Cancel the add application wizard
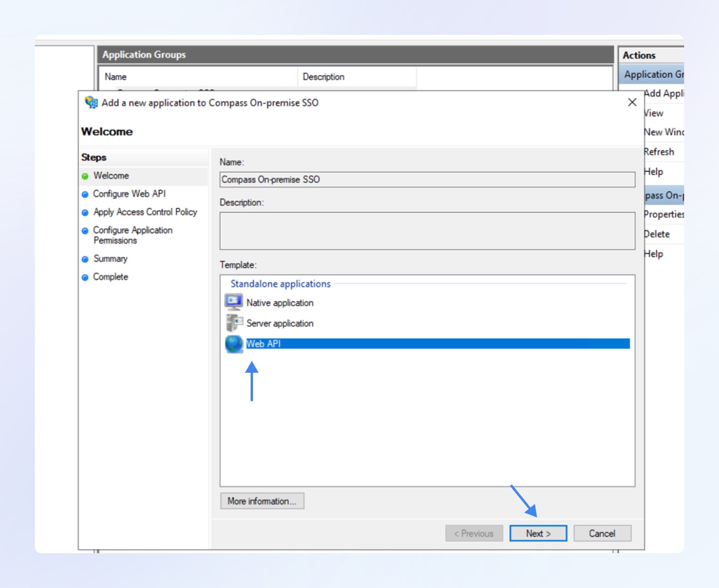 tap(602, 533)
